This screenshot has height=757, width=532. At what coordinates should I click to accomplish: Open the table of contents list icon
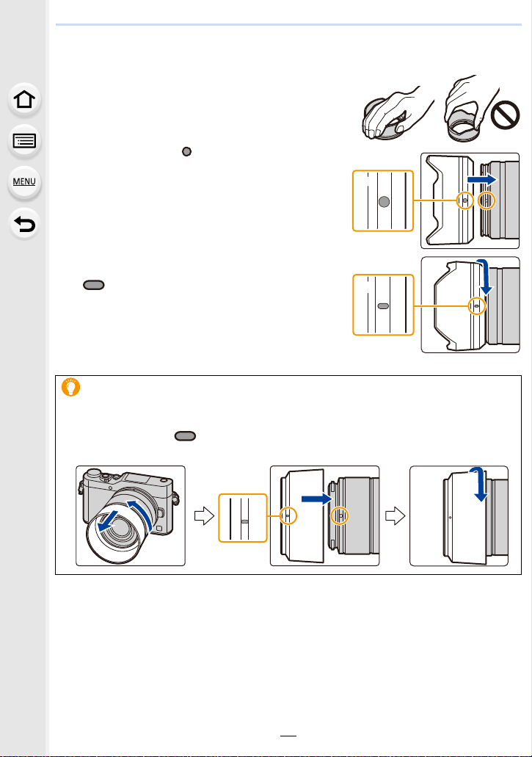click(x=24, y=141)
